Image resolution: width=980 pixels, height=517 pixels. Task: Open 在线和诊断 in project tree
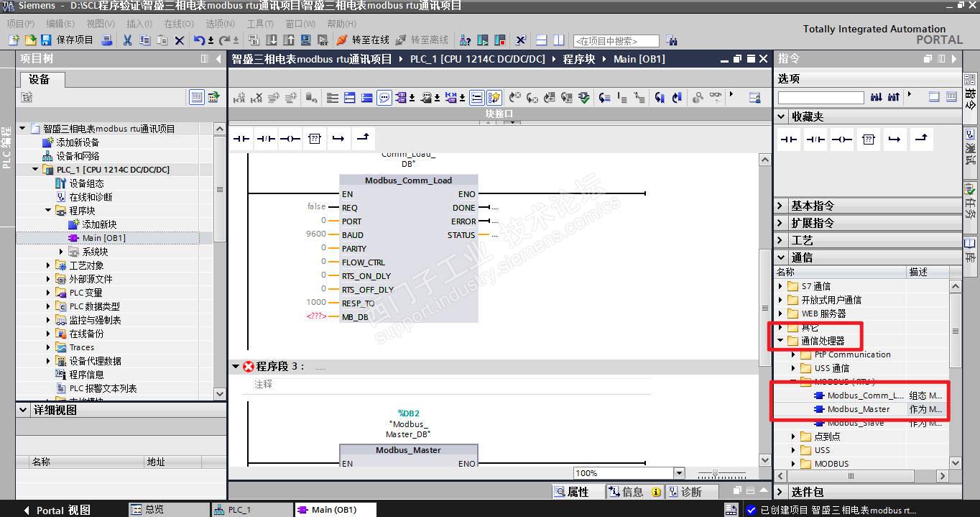tap(91, 197)
